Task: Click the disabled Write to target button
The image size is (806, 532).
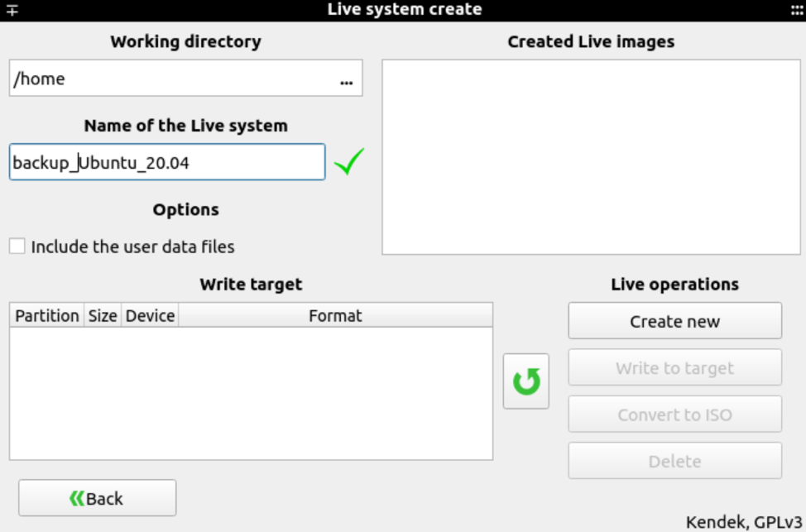Action: pyautogui.click(x=674, y=367)
